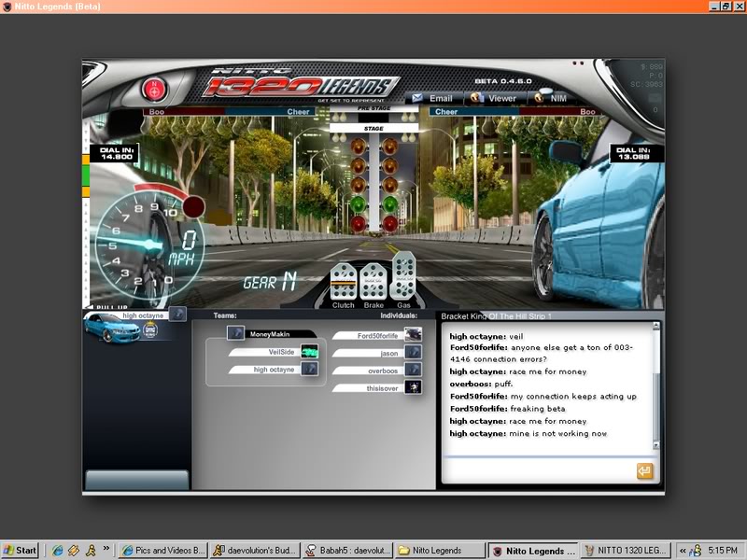Switch to Nitto Legends folder window

tap(439, 551)
